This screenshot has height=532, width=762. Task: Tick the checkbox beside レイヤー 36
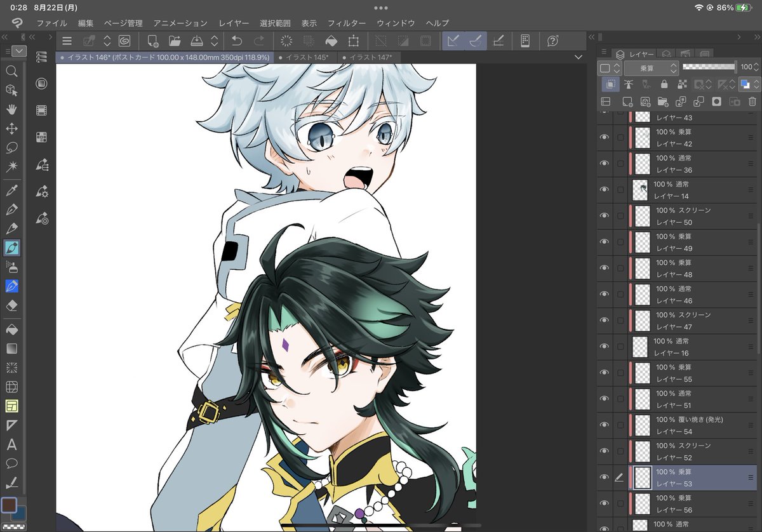coord(620,164)
